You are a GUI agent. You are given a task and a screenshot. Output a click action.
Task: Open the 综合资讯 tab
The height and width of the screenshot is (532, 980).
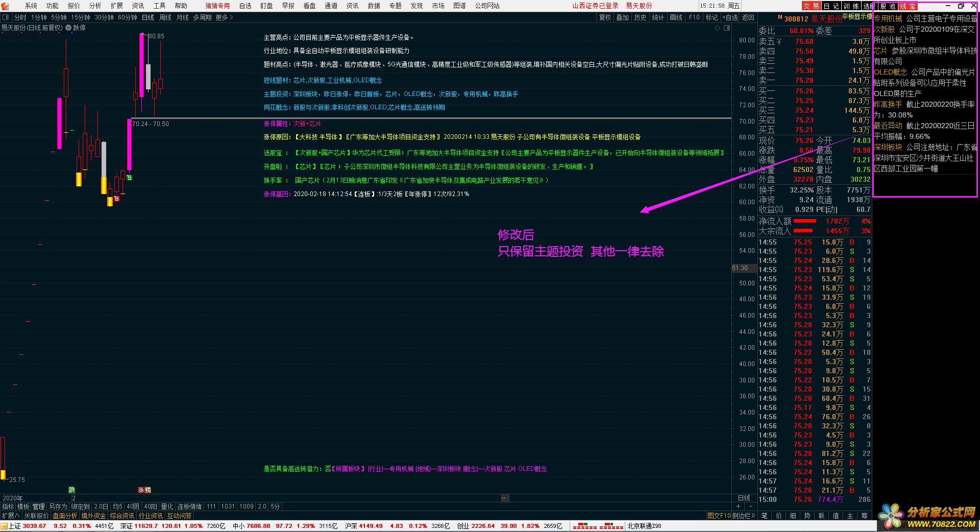122,516
